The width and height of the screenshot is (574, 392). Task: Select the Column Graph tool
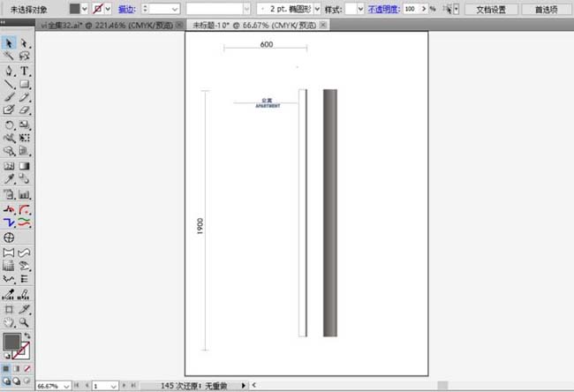pyautogui.click(x=24, y=194)
